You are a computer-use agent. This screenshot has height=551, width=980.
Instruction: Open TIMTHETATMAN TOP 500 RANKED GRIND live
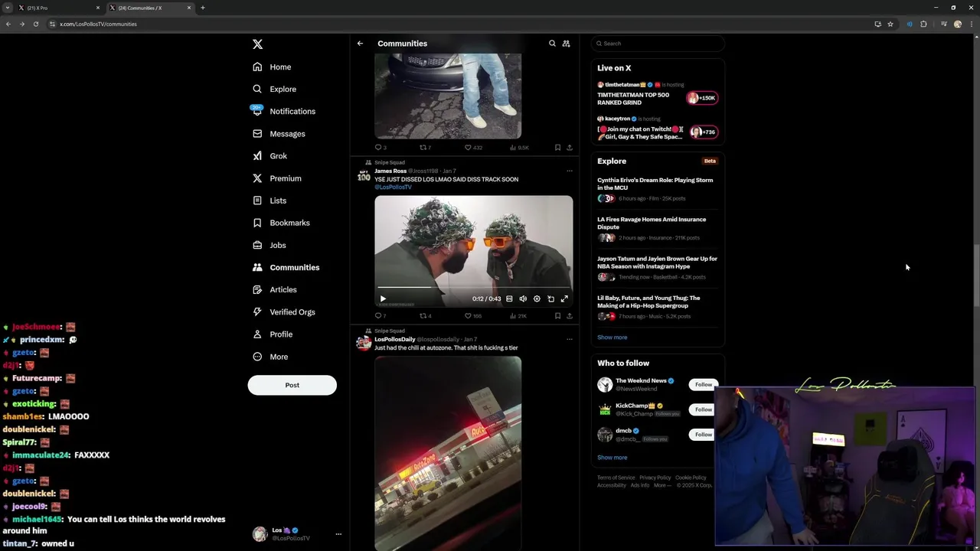click(633, 99)
